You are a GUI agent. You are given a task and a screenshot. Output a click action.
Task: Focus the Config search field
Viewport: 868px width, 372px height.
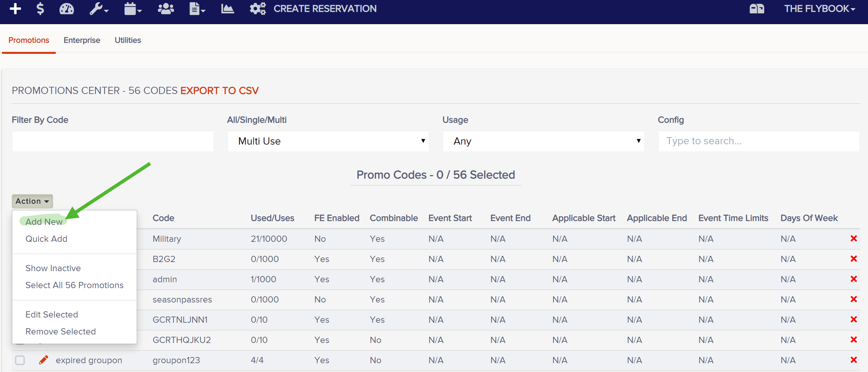tap(759, 141)
